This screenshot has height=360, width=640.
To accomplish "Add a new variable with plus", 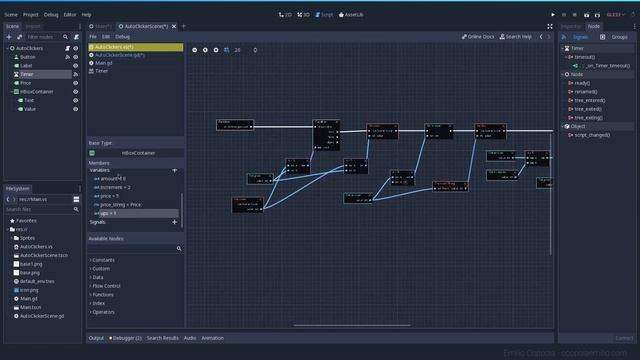I will (x=175, y=170).
